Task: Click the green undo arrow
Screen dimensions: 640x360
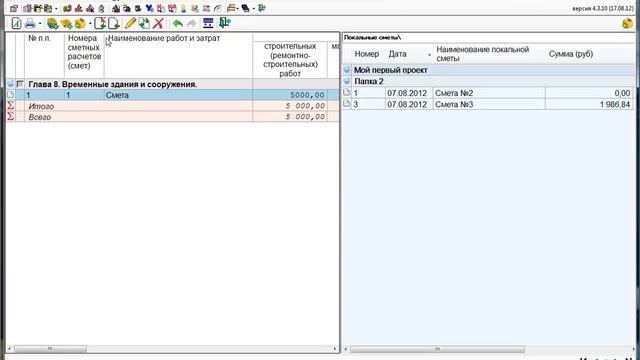Action: [178, 23]
